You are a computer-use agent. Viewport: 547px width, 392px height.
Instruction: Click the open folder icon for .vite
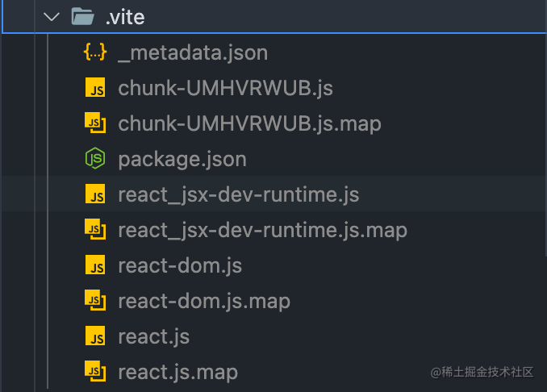coord(83,16)
